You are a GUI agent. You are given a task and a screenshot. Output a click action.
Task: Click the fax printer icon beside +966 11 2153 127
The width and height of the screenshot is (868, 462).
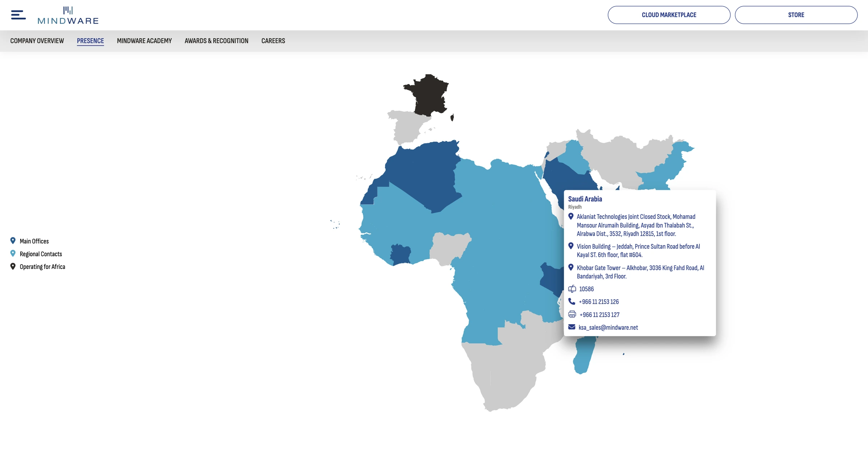point(572,315)
